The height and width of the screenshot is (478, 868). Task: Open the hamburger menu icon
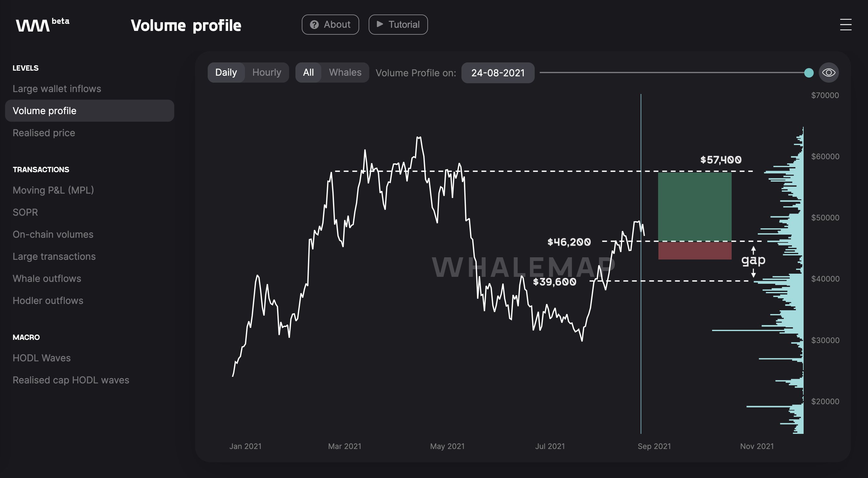coord(845,25)
